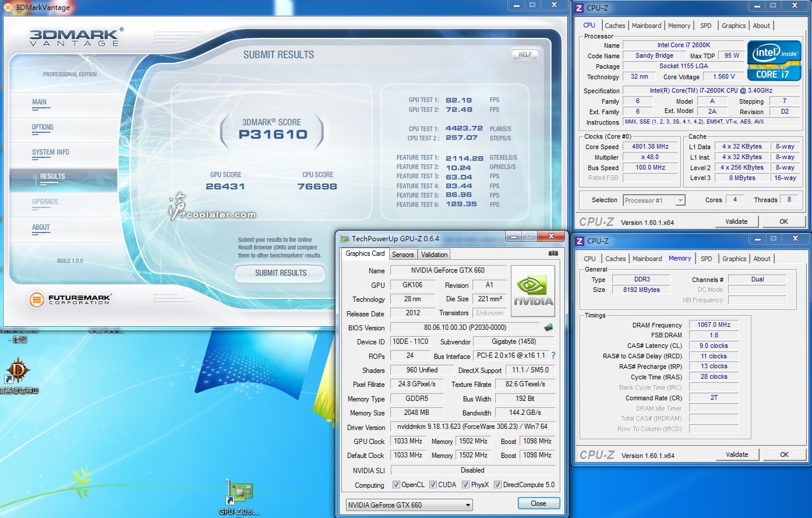Viewport: 812px width, 518px height.
Task: Click the top CPU-Z window title icon
Action: coord(579,8)
